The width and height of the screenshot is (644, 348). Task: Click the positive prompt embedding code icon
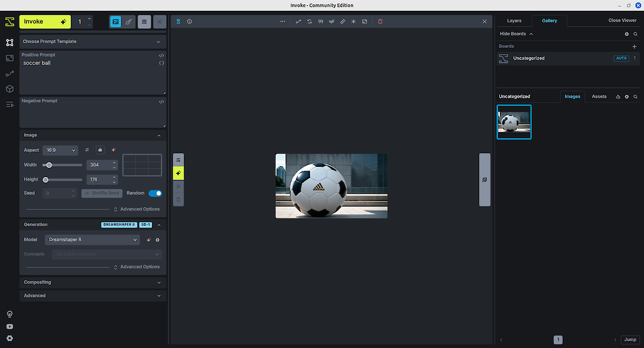coord(161,55)
